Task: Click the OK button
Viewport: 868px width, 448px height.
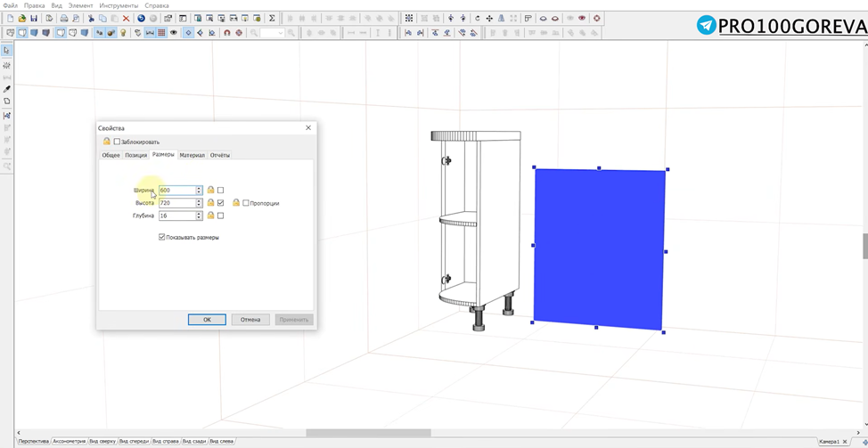Action: [207, 320]
